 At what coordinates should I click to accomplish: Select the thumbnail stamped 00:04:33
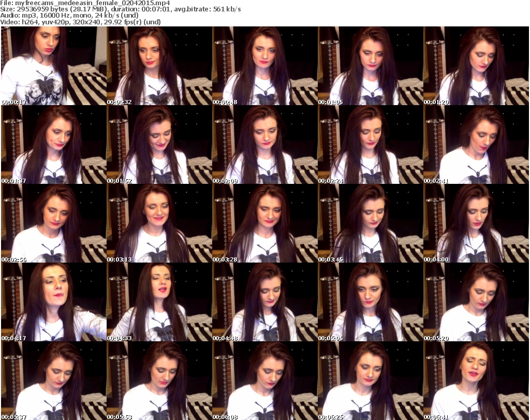click(x=159, y=302)
